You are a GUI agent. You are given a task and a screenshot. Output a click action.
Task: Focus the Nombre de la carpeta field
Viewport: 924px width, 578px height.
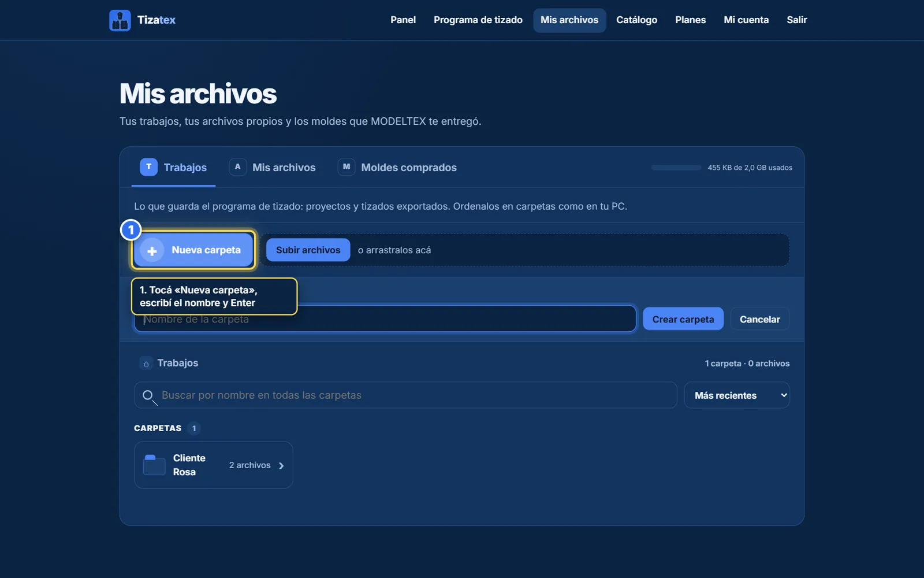385,319
